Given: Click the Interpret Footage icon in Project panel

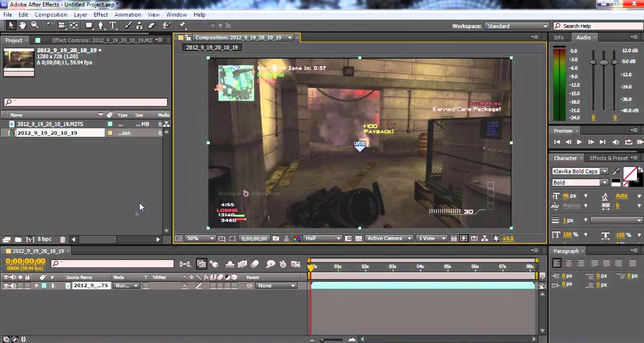Looking at the screenshot, I should tap(7, 239).
